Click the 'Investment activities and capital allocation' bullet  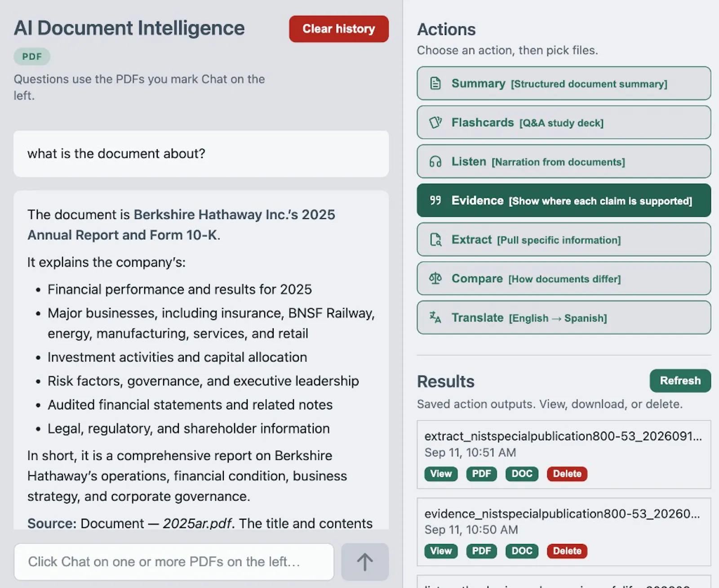177,357
